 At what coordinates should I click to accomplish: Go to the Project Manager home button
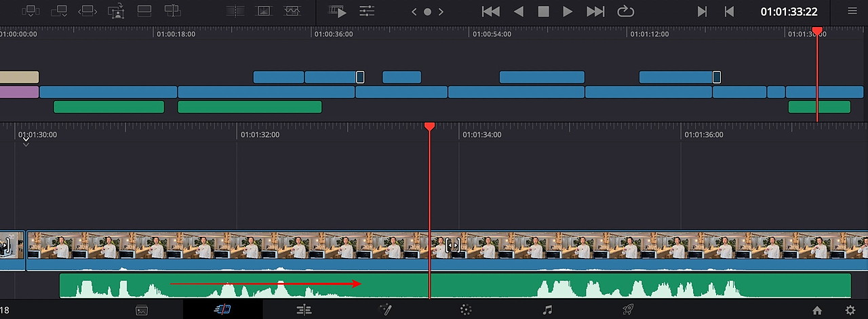(x=817, y=310)
